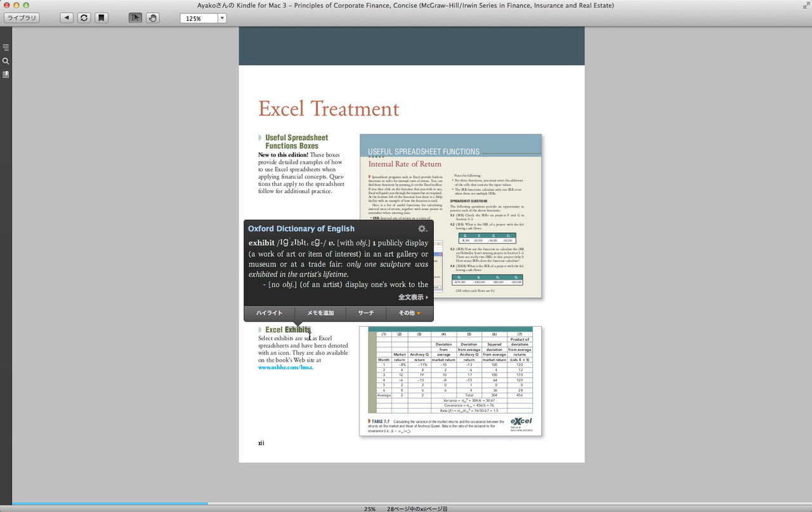Click the 25% progress status text
Viewport: 812px width, 512px height.
(x=369, y=509)
